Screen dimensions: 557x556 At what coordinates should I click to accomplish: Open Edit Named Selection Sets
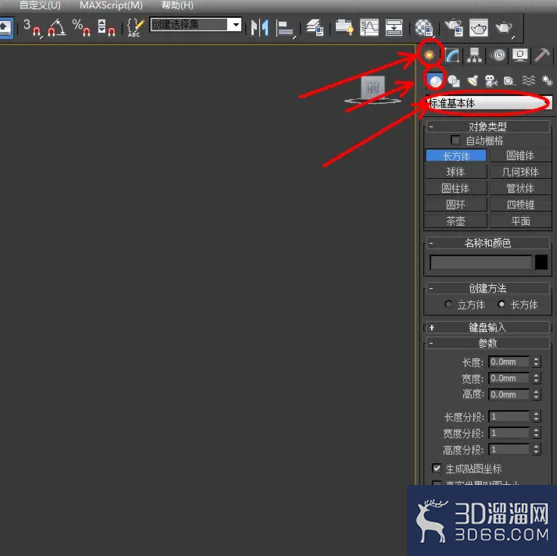coord(135,27)
